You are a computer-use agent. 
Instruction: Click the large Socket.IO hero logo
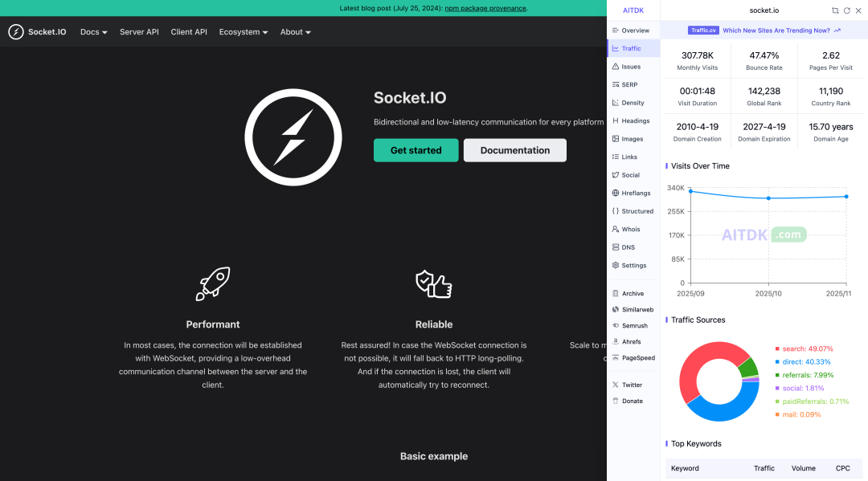point(293,137)
